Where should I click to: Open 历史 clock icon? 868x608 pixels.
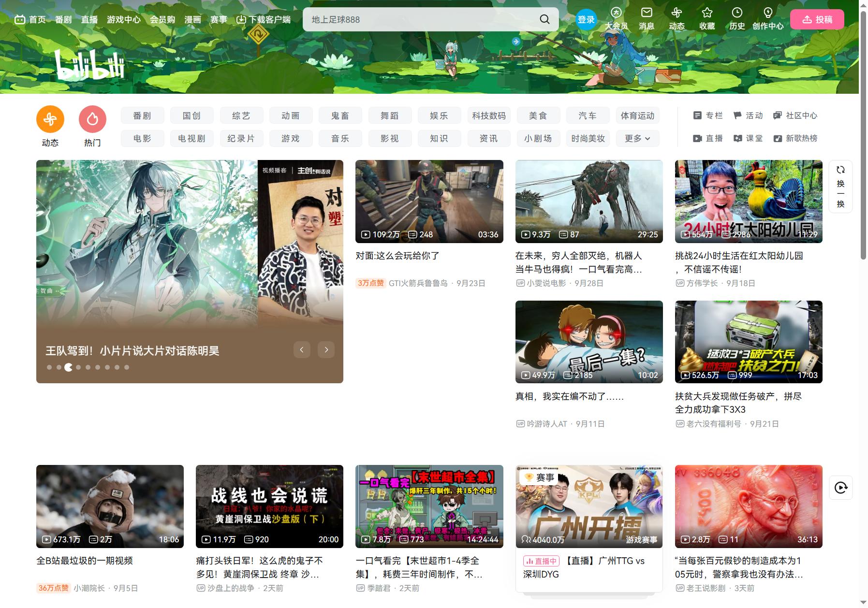click(737, 13)
